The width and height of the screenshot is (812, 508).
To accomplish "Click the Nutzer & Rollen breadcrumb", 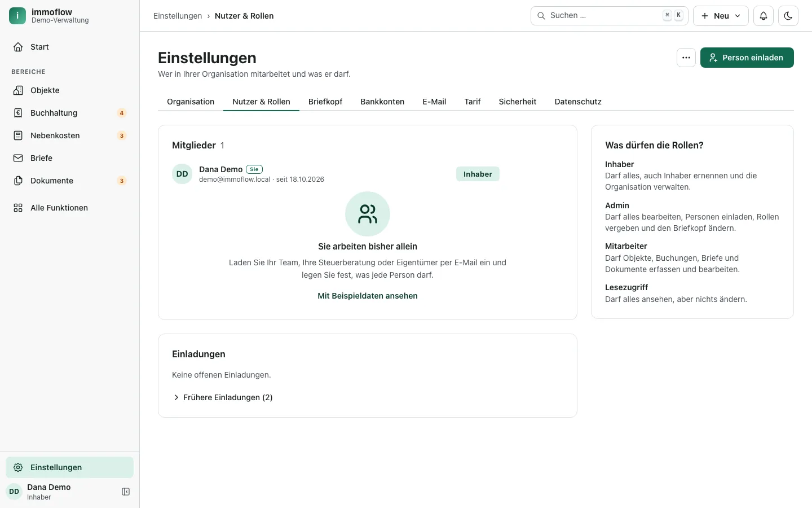I will coord(244,16).
